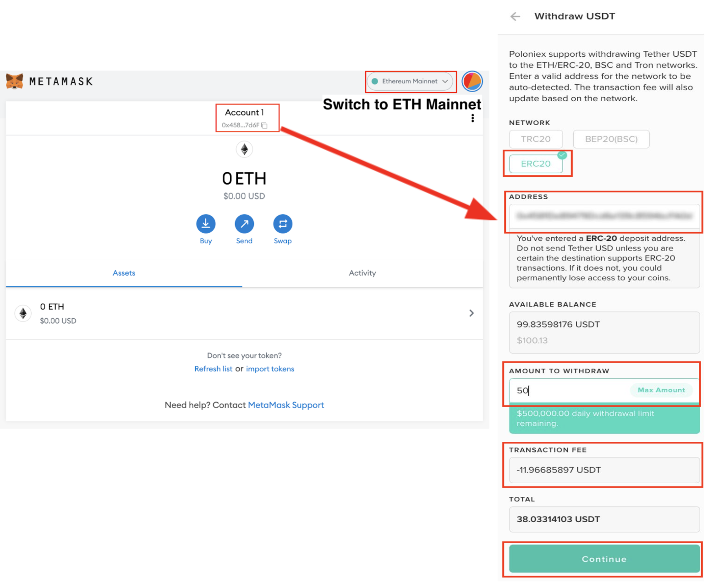
Task: Click the Withdraw USDT page title
Action: [x=575, y=16]
